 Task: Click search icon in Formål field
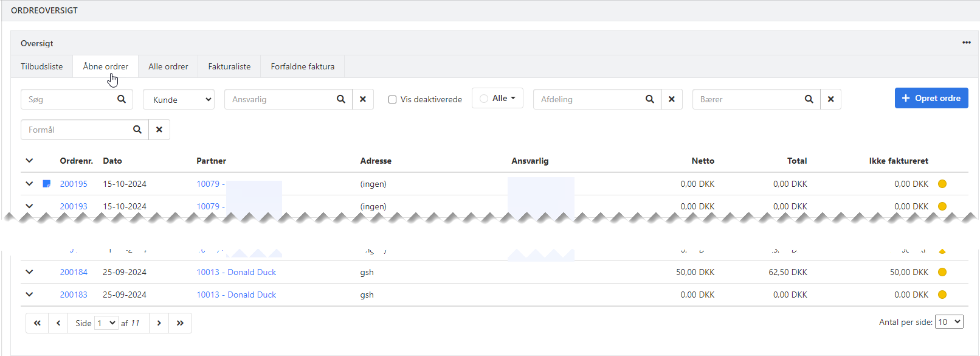click(x=137, y=130)
